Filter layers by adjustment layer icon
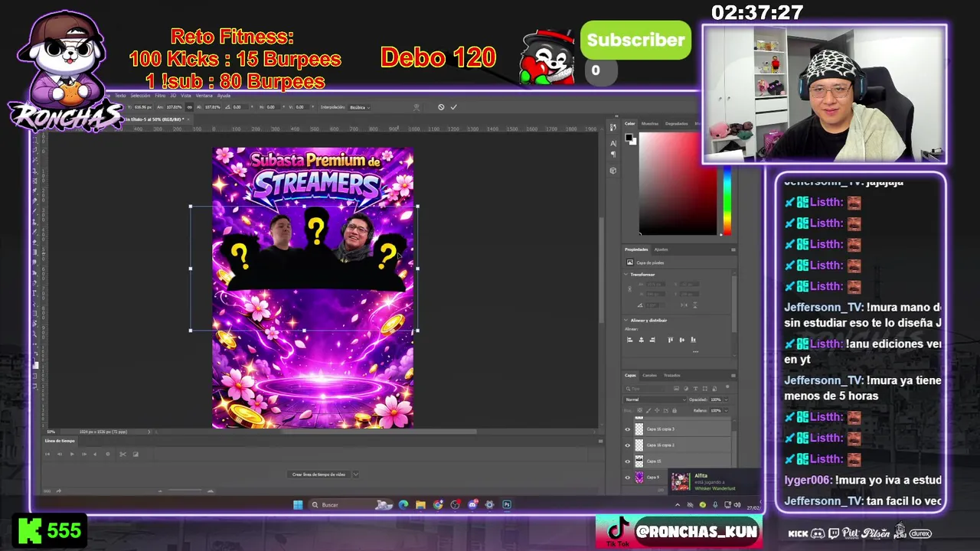Viewport: 980px width, 551px height. click(x=686, y=388)
